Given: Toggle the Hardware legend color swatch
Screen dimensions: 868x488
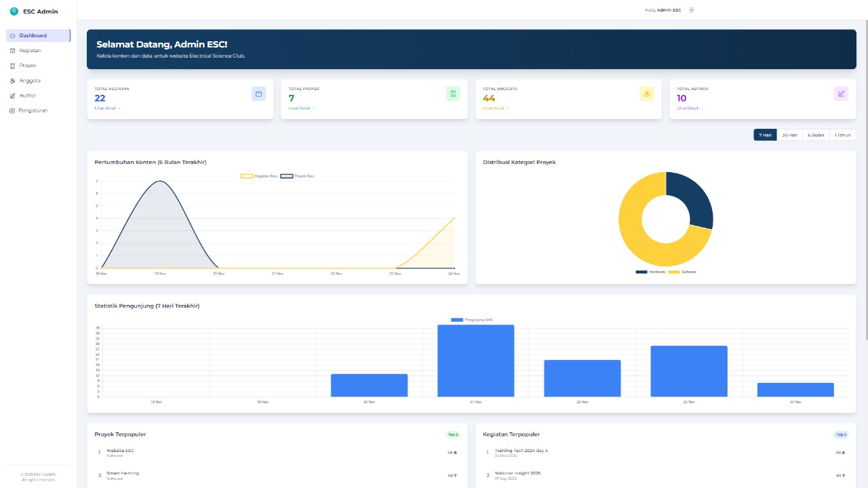Looking at the screenshot, I should point(641,272).
